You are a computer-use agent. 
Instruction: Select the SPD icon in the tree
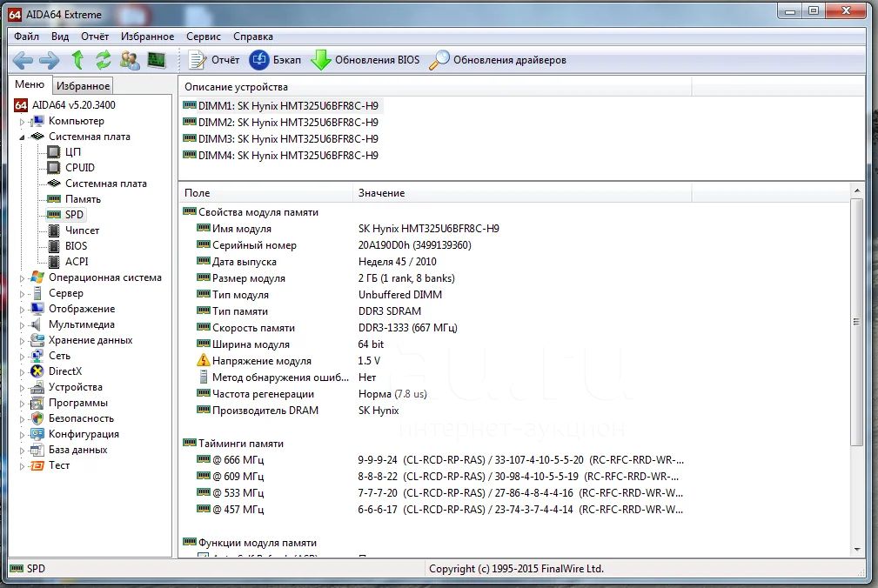54,214
